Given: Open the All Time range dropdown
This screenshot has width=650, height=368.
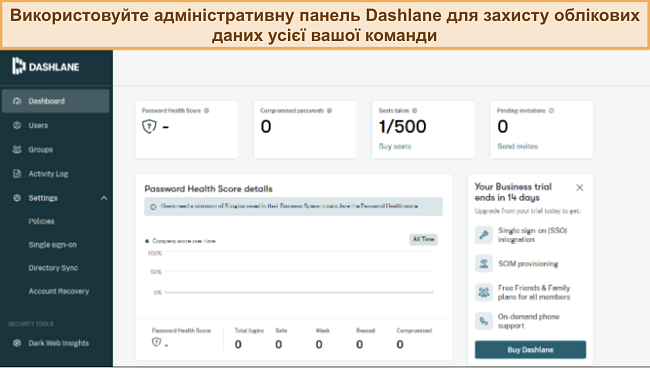Looking at the screenshot, I should point(423,239).
